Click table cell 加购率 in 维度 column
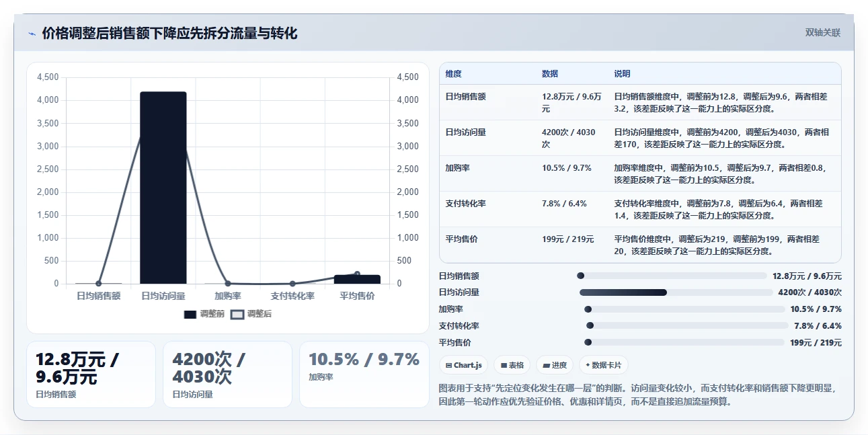This screenshot has width=868, height=435. 457,168
